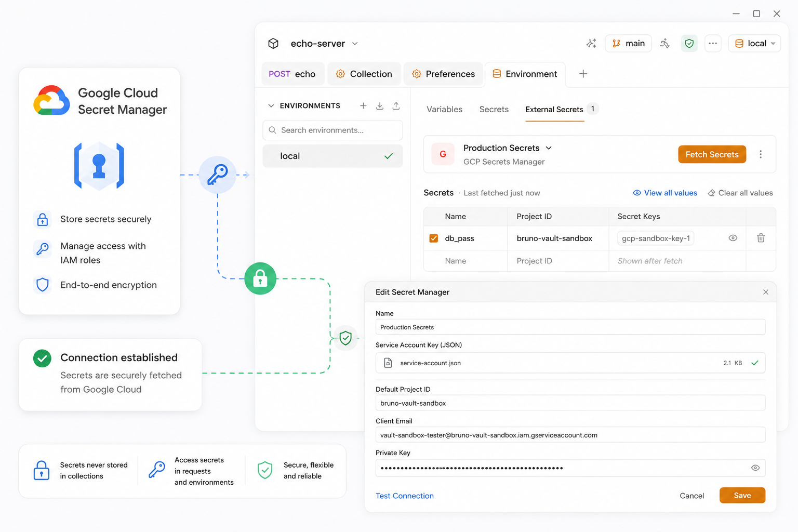Switch to the Secrets sub-tab
This screenshot has height=532, width=798.
[x=494, y=110]
